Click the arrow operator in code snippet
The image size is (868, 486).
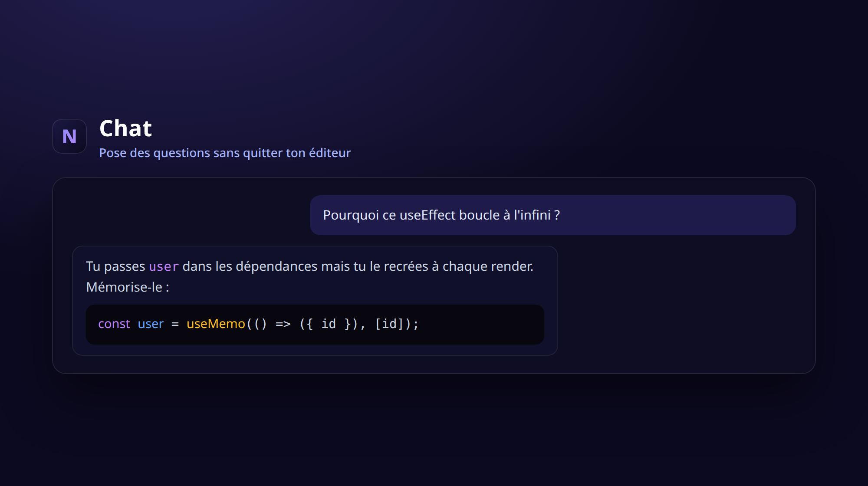(283, 324)
